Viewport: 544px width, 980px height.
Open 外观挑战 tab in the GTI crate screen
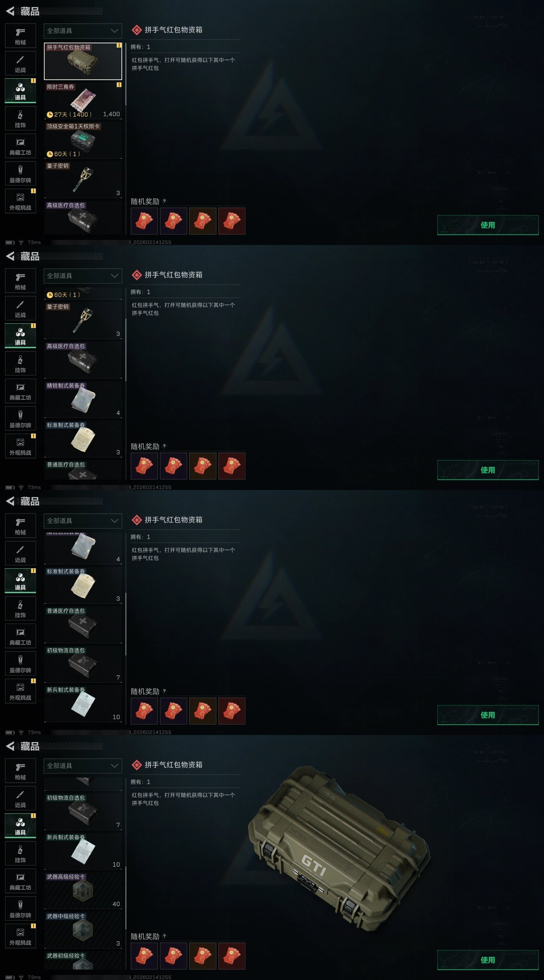pos(20,936)
